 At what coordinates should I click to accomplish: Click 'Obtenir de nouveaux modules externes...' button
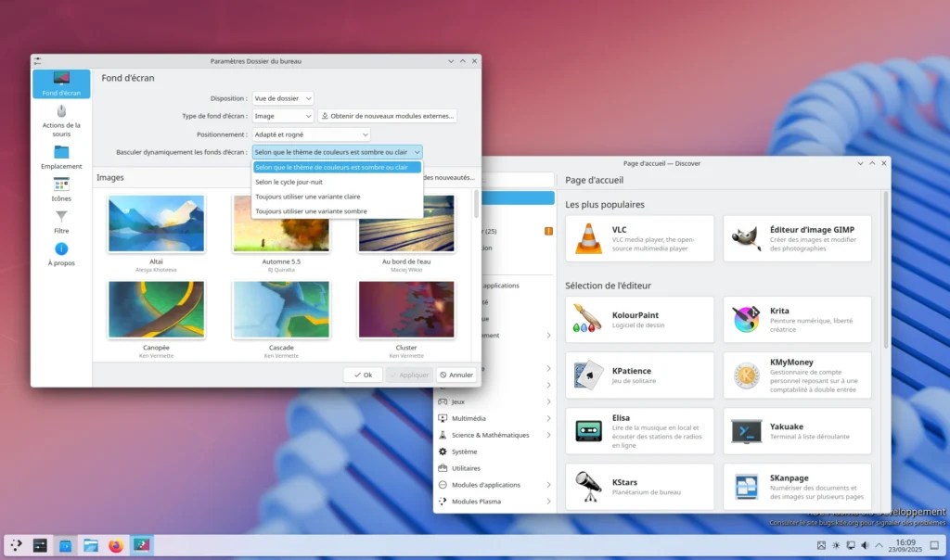pos(387,116)
